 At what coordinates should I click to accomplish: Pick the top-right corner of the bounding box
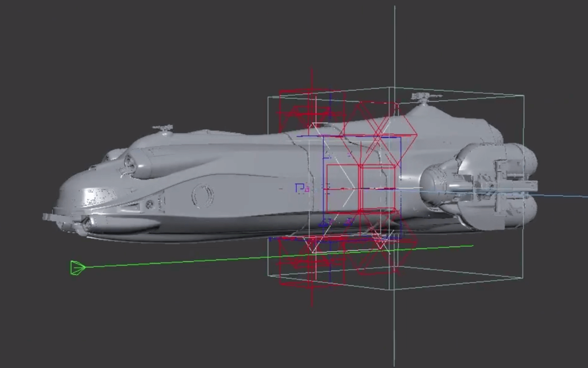coord(523,95)
